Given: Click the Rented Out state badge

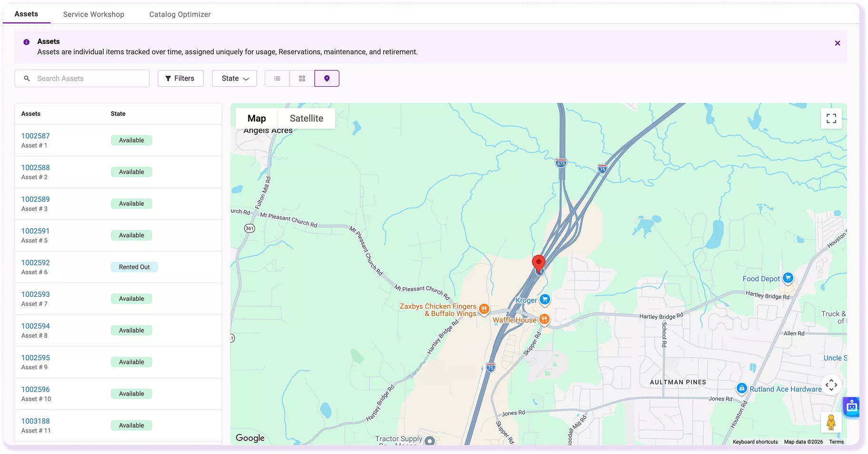Looking at the screenshot, I should pyautogui.click(x=135, y=267).
